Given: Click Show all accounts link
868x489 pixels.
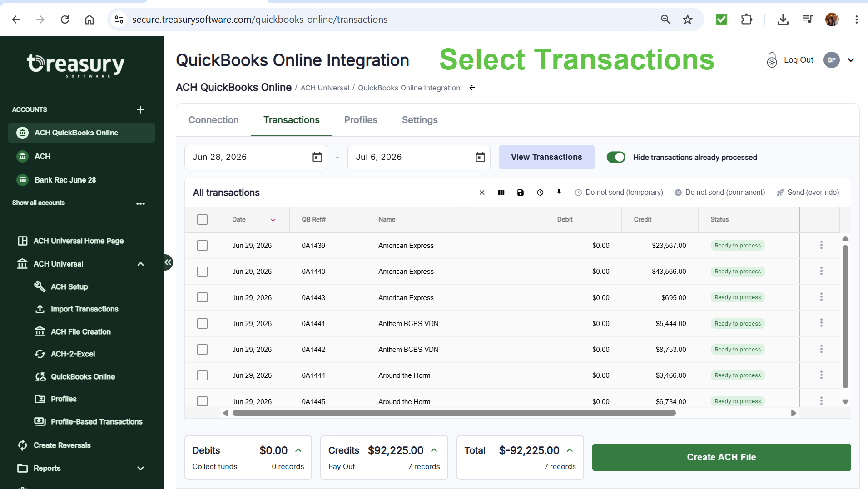Looking at the screenshot, I should tap(38, 203).
